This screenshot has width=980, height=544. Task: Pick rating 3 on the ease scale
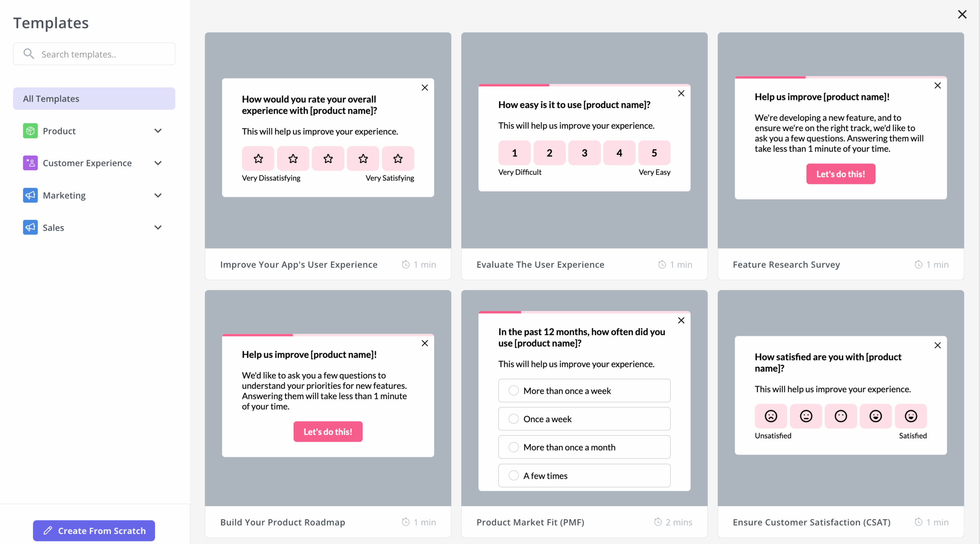[585, 153]
